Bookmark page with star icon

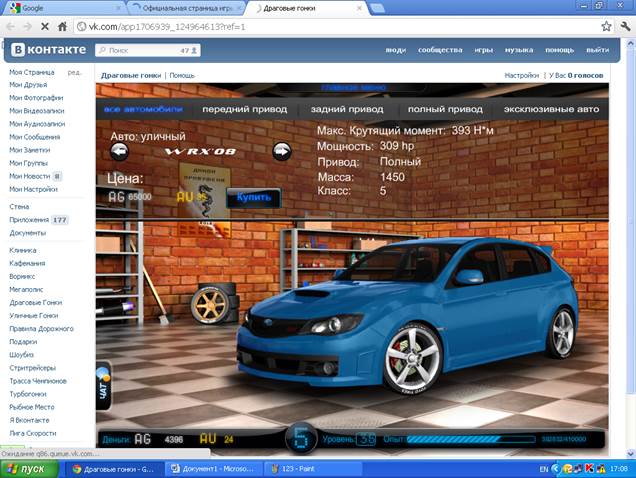click(606, 27)
